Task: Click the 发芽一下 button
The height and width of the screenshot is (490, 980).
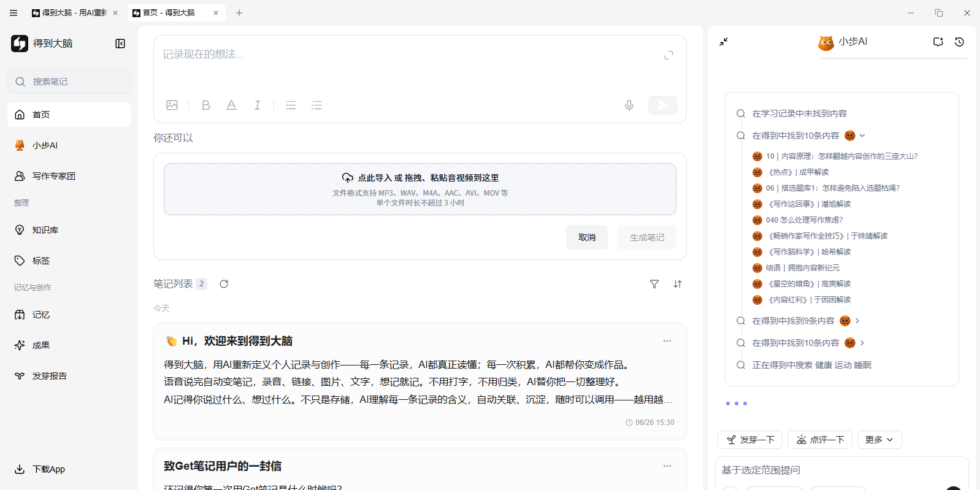Action: [750, 440]
